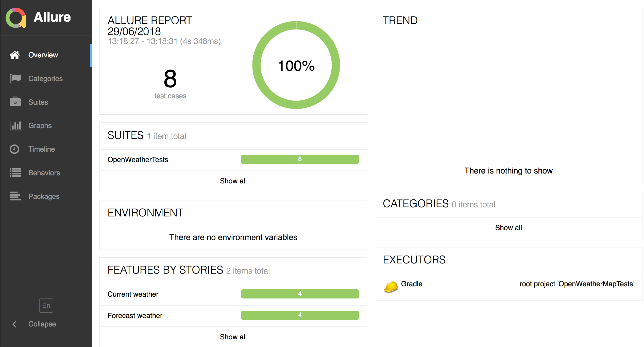Show all items in the Categories widget

pos(509,228)
